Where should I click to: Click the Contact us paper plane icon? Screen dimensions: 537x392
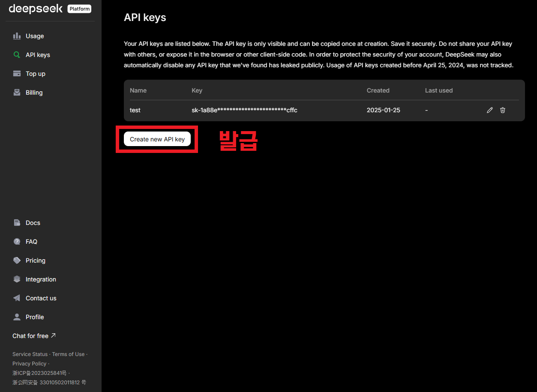17,298
